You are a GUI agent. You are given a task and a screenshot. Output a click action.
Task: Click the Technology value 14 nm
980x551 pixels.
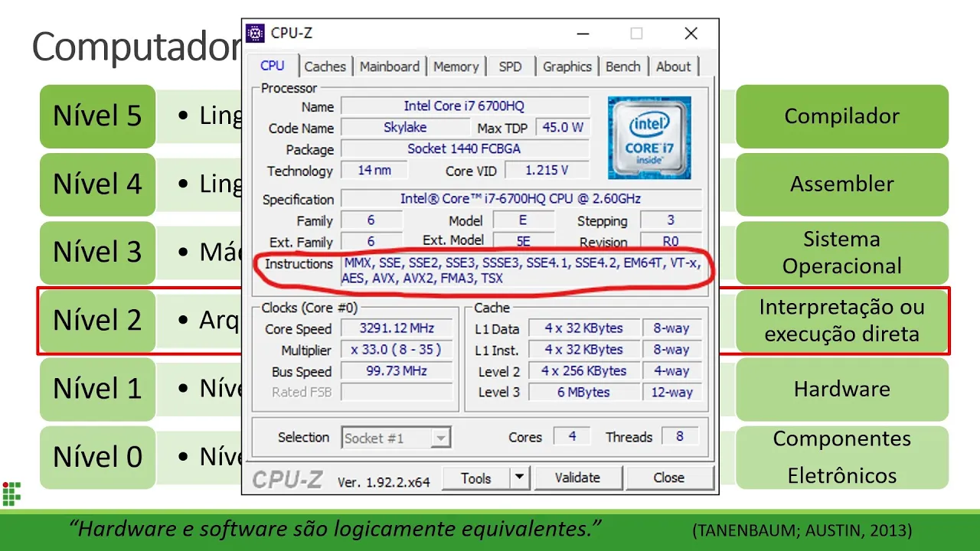click(374, 171)
